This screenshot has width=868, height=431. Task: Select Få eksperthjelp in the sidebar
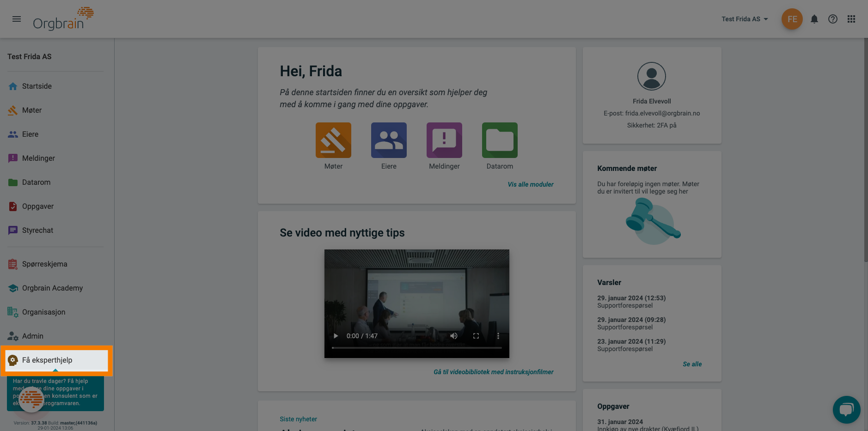pos(56,360)
